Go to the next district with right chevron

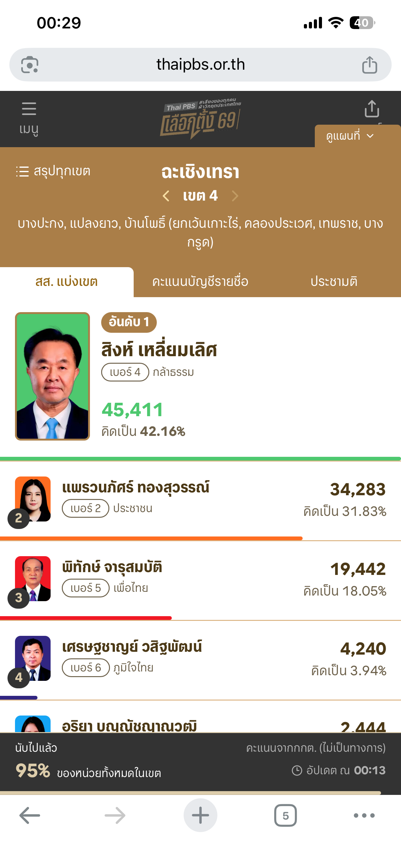[235, 196]
